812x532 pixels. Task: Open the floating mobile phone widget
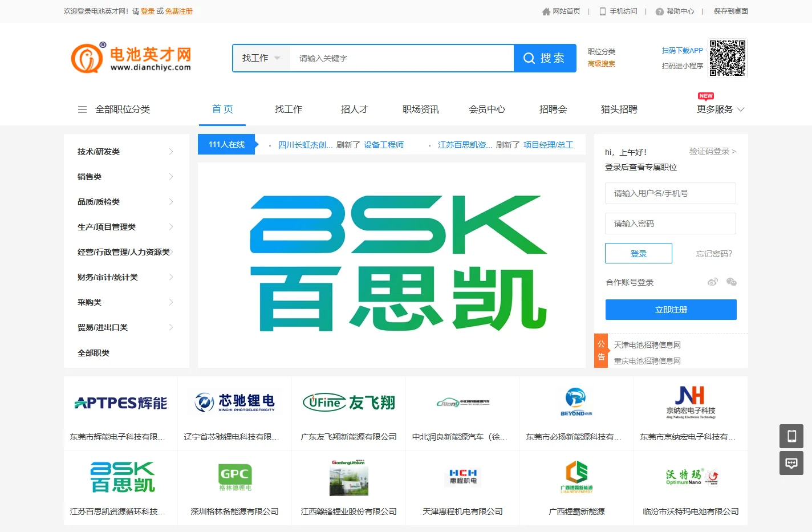pyautogui.click(x=791, y=436)
